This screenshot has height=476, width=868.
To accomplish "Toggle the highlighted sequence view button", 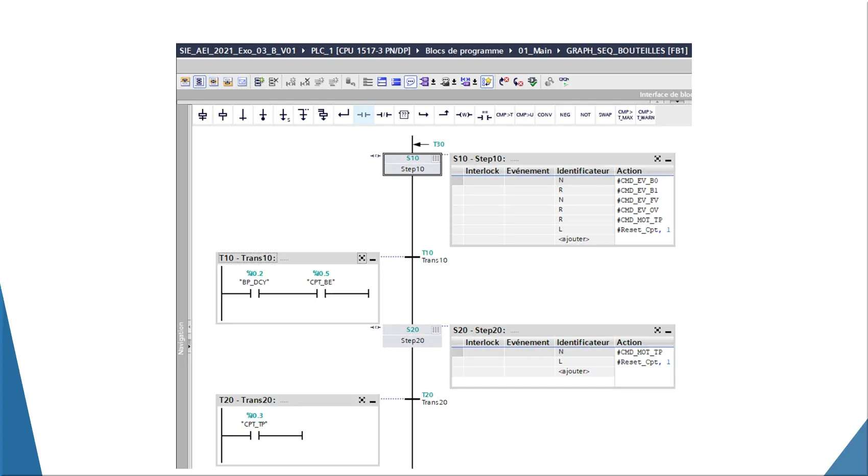I will coord(200,82).
